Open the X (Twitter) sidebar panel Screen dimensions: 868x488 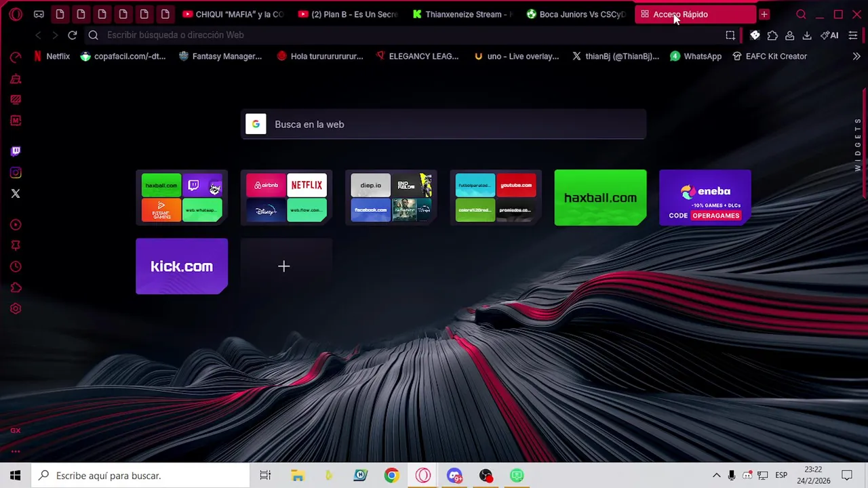(x=16, y=194)
